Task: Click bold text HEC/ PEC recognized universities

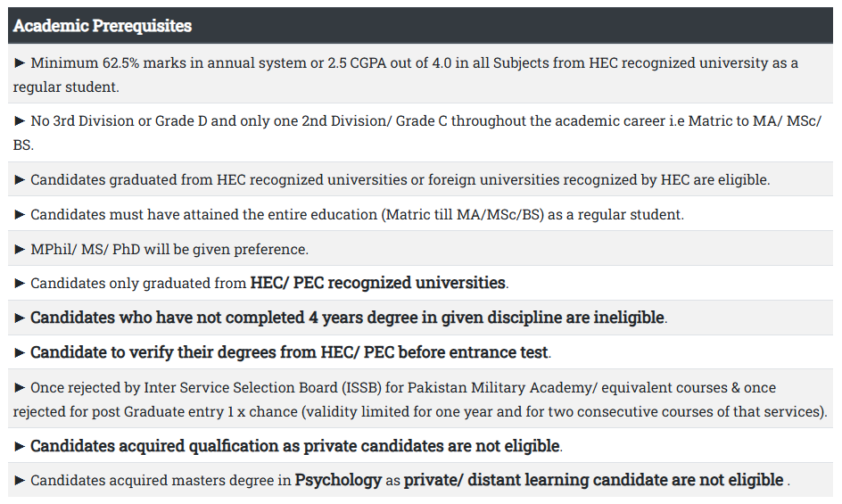Action: click(x=378, y=283)
